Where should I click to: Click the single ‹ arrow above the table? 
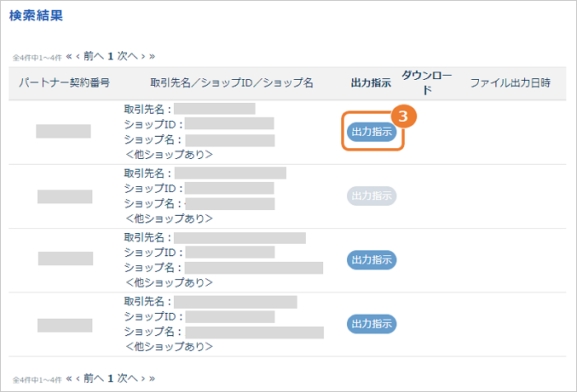pos(77,56)
